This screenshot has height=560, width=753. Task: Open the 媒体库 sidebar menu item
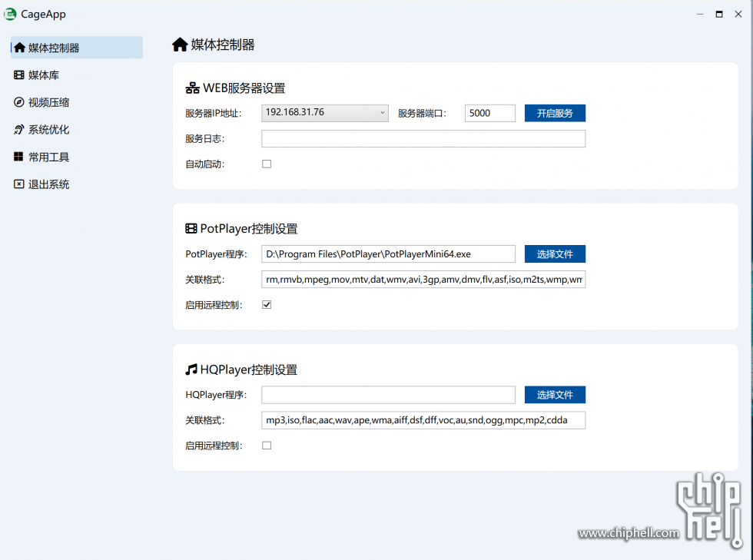click(77, 75)
